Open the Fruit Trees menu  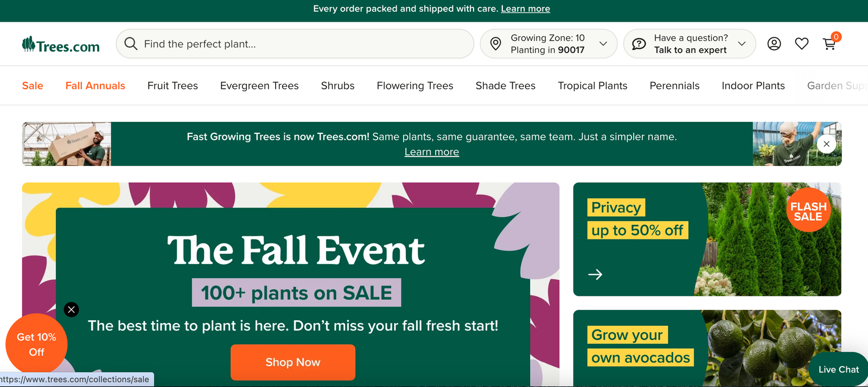tap(173, 86)
